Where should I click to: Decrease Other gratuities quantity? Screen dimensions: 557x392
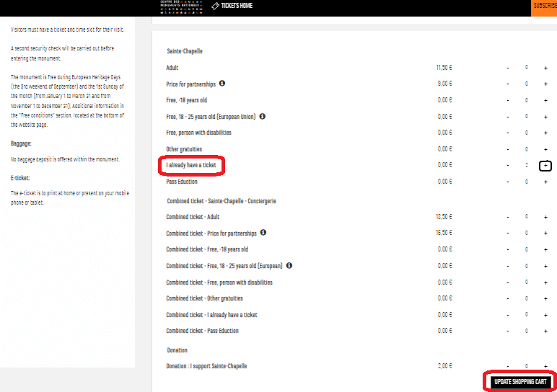508,149
